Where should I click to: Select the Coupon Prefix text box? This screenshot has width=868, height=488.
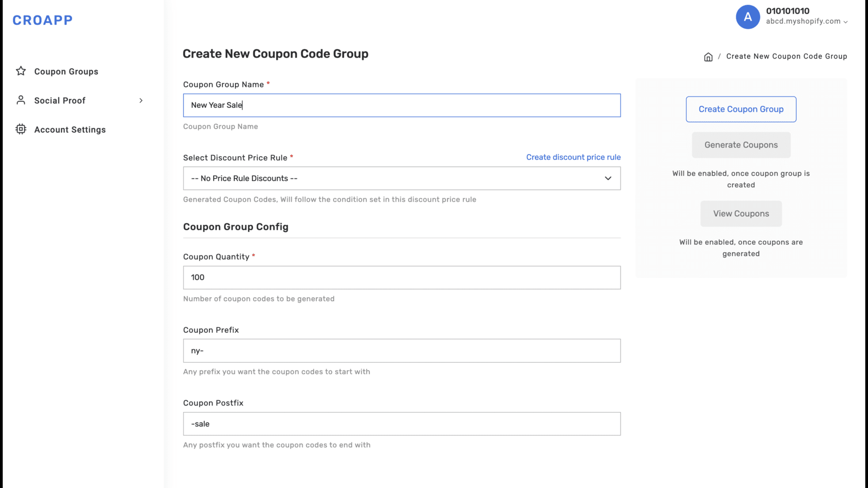tap(401, 350)
